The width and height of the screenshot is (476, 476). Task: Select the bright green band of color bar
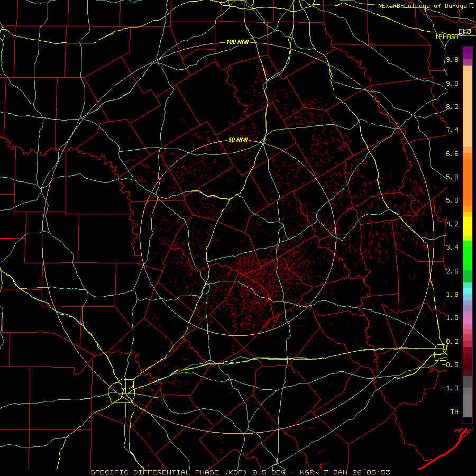[467, 255]
